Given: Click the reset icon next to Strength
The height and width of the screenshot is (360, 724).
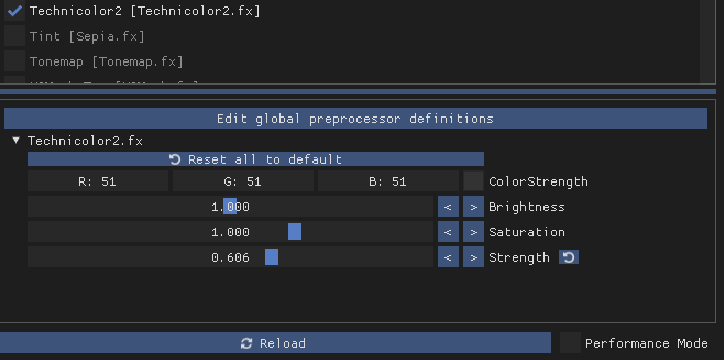Looking at the screenshot, I should click(x=568, y=257).
